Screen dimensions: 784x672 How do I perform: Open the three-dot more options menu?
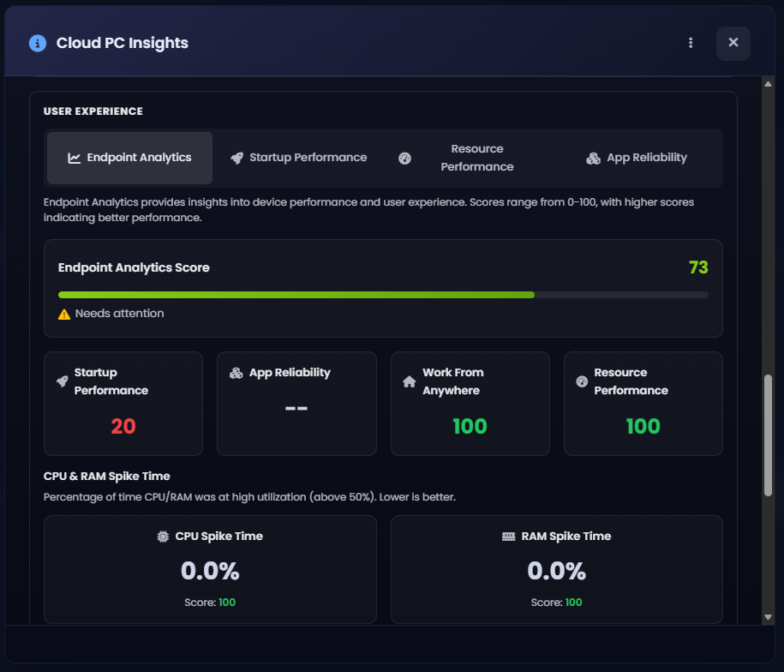tap(691, 43)
